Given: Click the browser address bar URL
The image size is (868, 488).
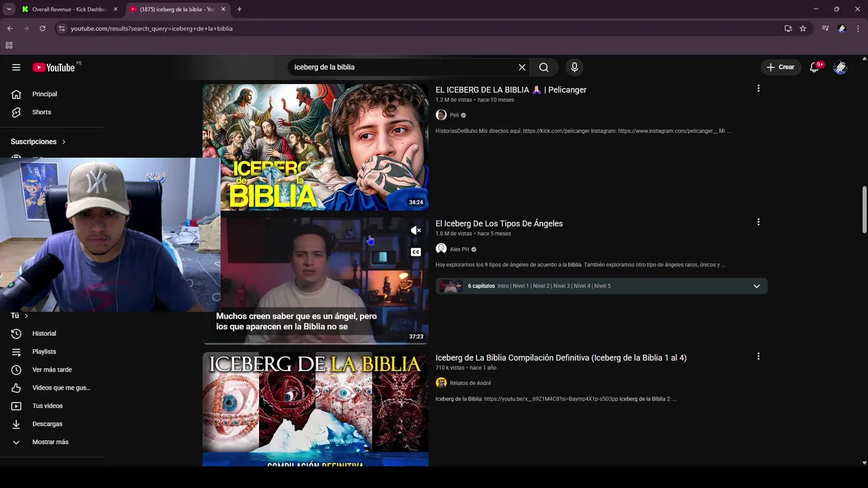Looking at the screenshot, I should 152,28.
